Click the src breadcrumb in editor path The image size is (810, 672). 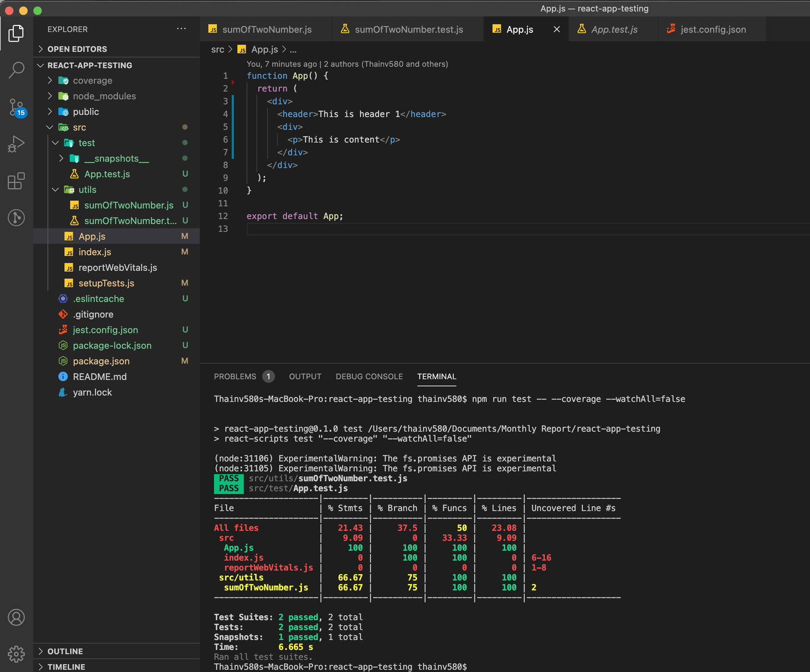(217, 50)
